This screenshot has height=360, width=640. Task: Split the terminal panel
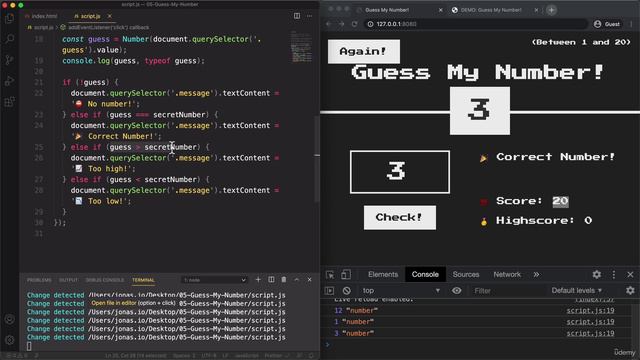point(271,280)
